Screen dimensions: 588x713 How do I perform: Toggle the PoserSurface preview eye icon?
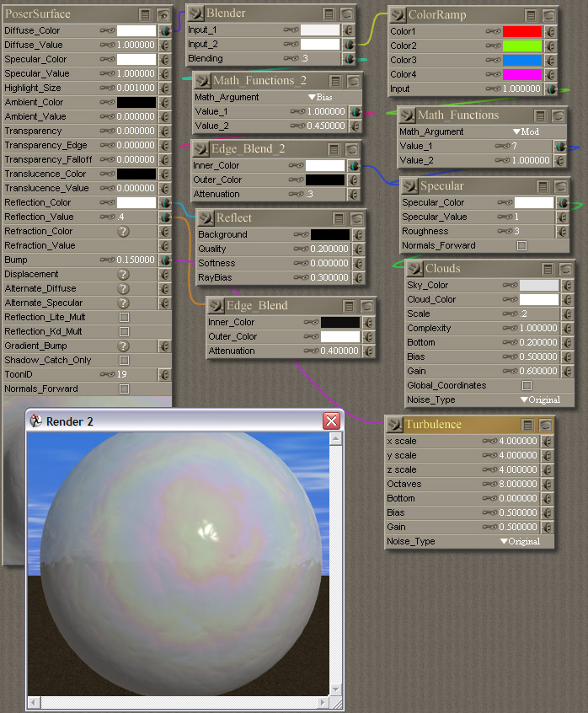click(x=163, y=14)
